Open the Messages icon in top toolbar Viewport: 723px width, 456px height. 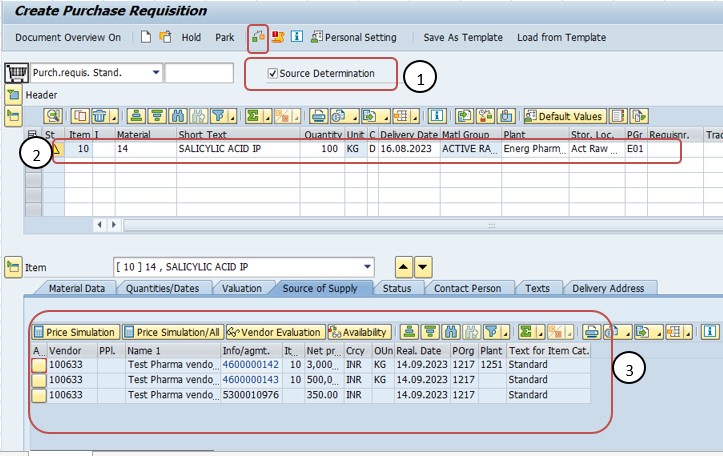coord(278,37)
